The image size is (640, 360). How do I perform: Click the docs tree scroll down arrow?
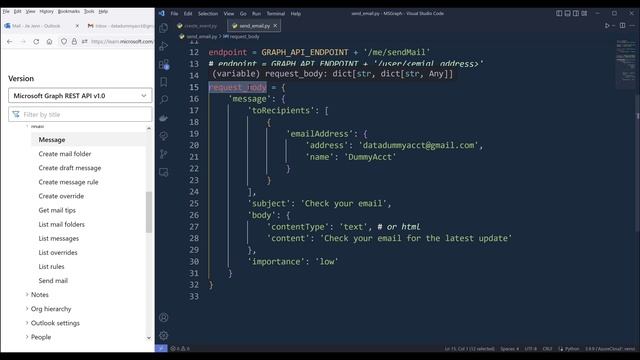pos(149,338)
